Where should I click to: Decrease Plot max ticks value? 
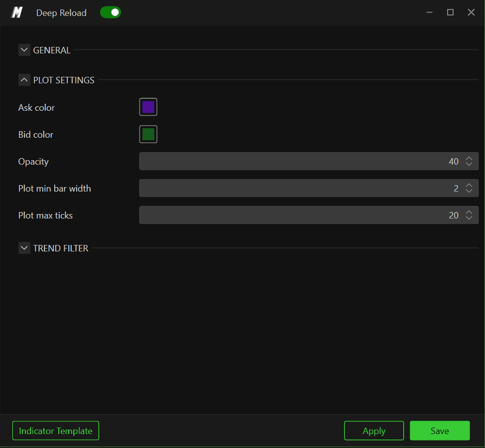coord(469,218)
